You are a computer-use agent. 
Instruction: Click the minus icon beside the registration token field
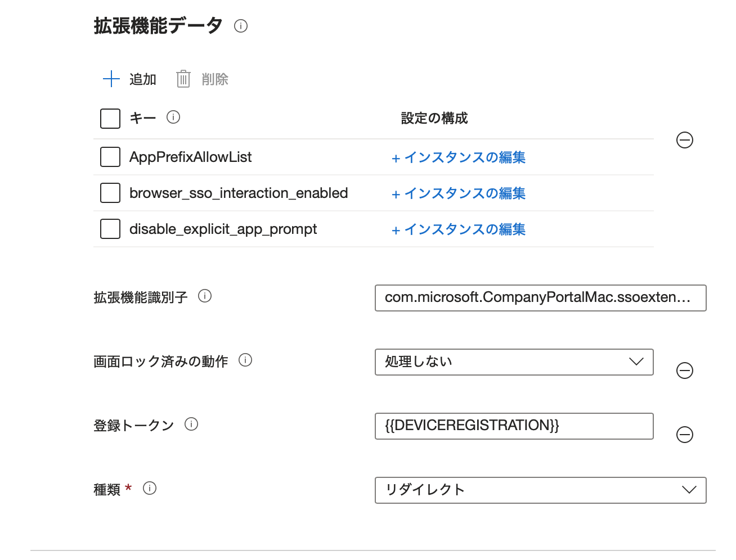[685, 434]
